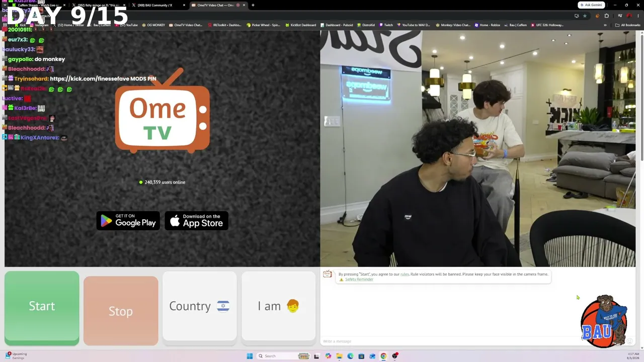
Task: Open the Upcoming Earnings taskbar widget
Action: pyautogui.click(x=16, y=356)
